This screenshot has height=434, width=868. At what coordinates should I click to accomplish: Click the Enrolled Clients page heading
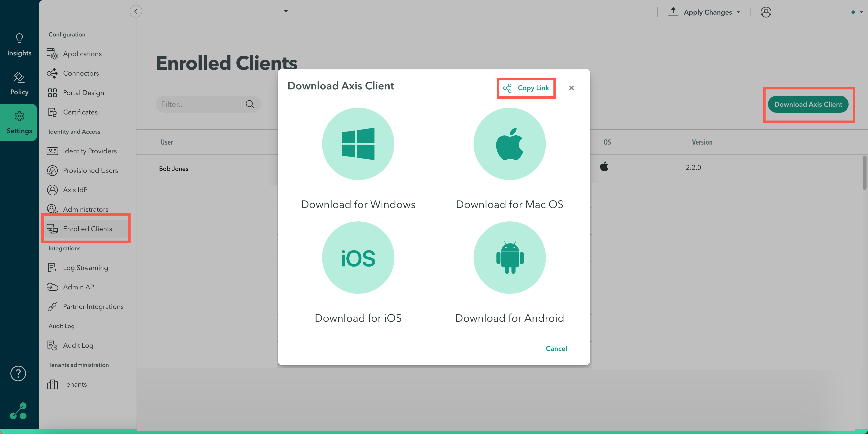pyautogui.click(x=226, y=63)
